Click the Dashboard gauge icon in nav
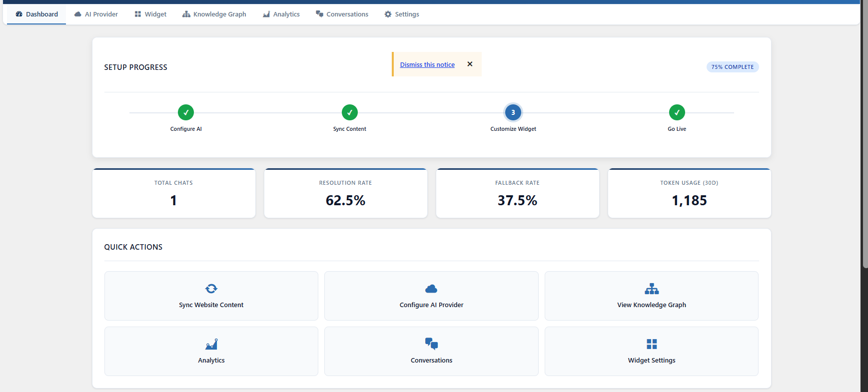 click(x=19, y=14)
